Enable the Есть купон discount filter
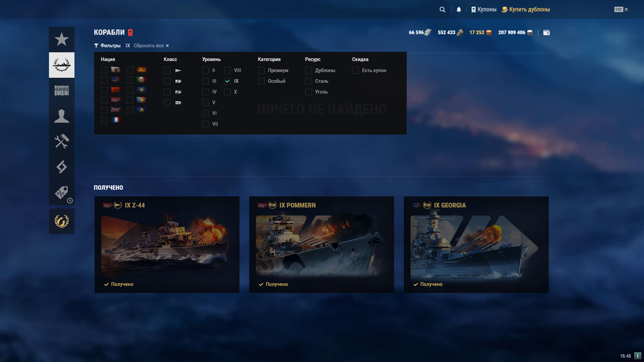Viewport: 644px width, 362px height. (x=356, y=70)
